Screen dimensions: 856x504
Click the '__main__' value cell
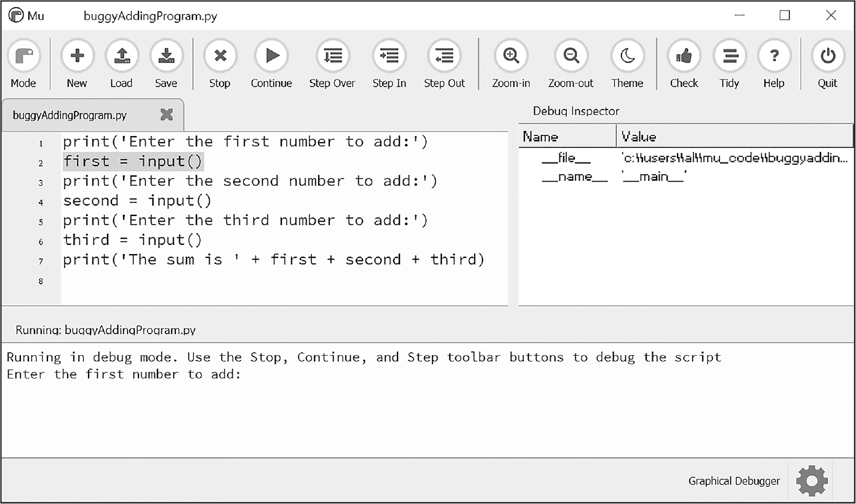pyautogui.click(x=654, y=177)
